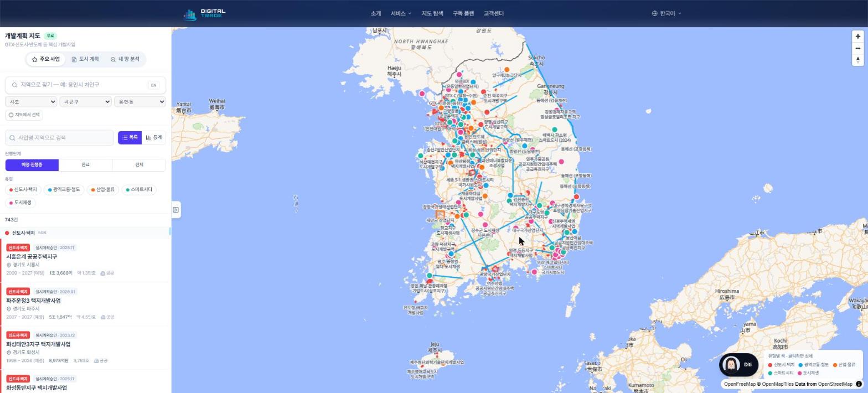The height and width of the screenshot is (393, 868).
Task: Zoom out the map with minus button
Action: 857,48
